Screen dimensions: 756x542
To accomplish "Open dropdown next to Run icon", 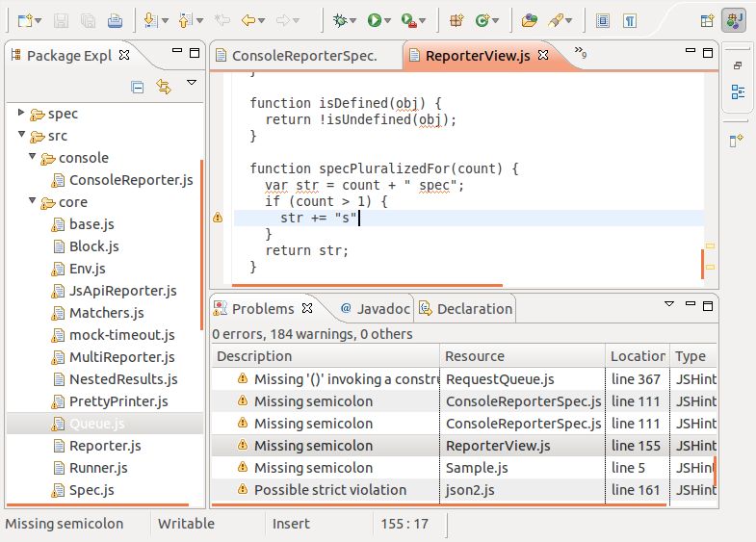I will point(388,21).
